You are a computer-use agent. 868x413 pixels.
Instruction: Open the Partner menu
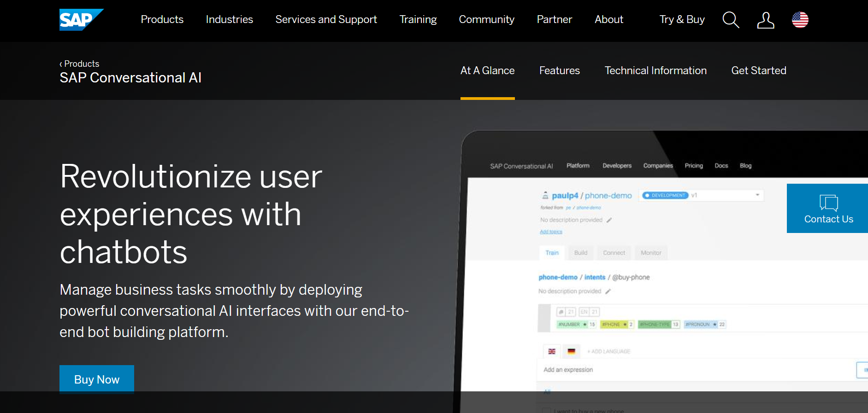555,19
